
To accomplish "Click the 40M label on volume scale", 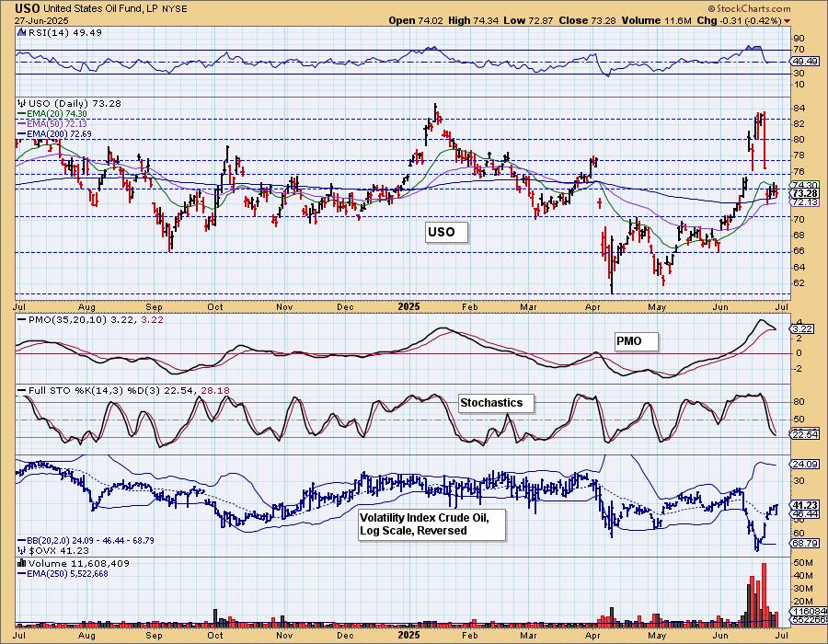I will (802, 576).
